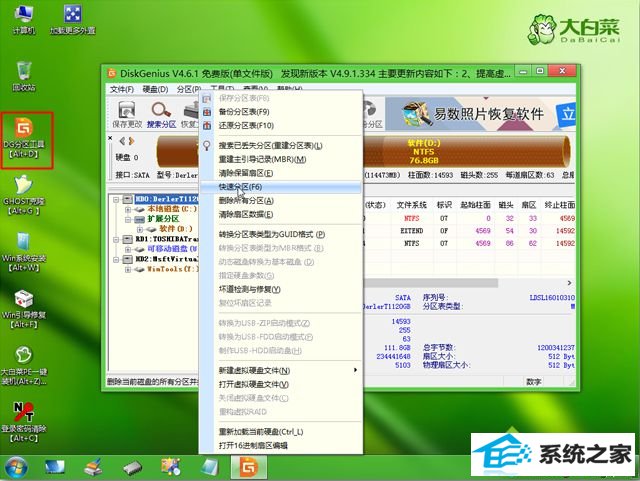Click 搜索分区 magnifier toolbar icon
640x481 pixels.
161,115
